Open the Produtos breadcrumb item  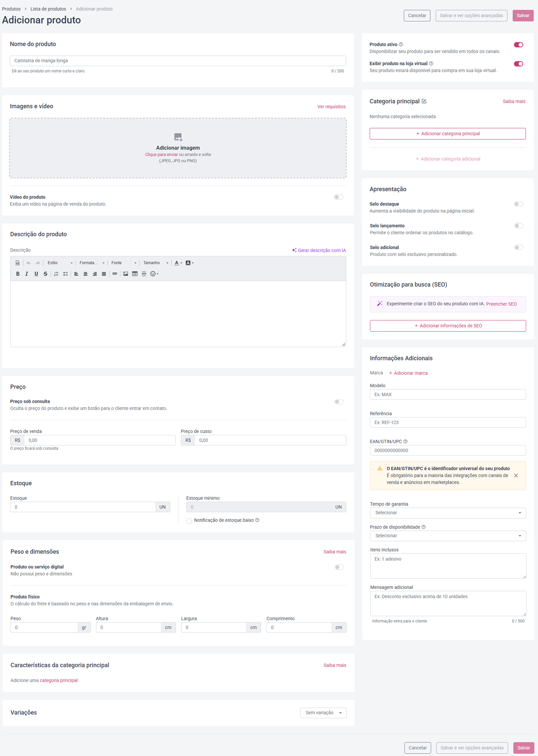tap(11, 9)
